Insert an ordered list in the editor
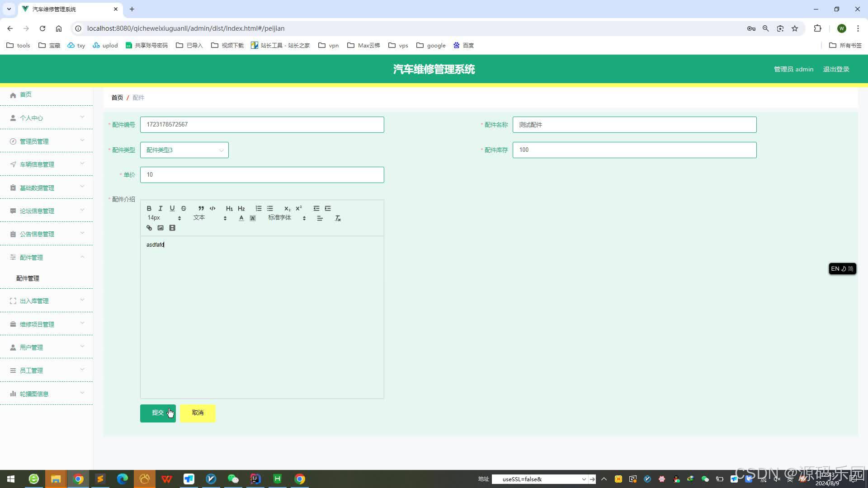868x488 pixels. tap(258, 208)
